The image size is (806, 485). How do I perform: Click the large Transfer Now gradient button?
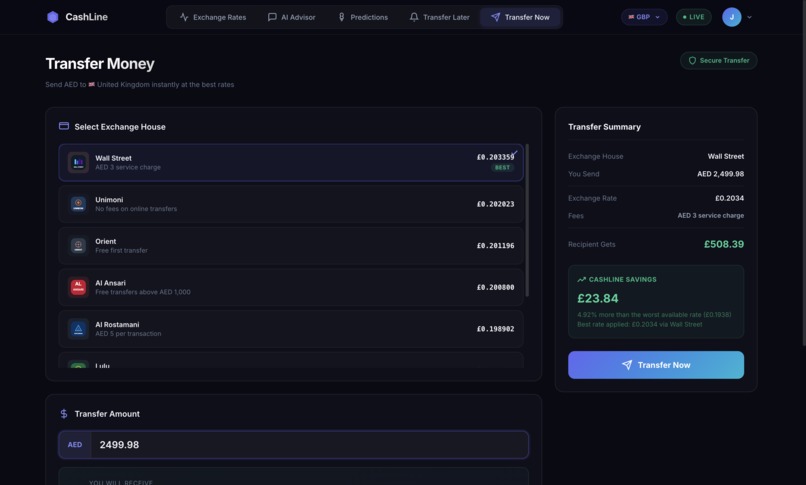pos(656,365)
